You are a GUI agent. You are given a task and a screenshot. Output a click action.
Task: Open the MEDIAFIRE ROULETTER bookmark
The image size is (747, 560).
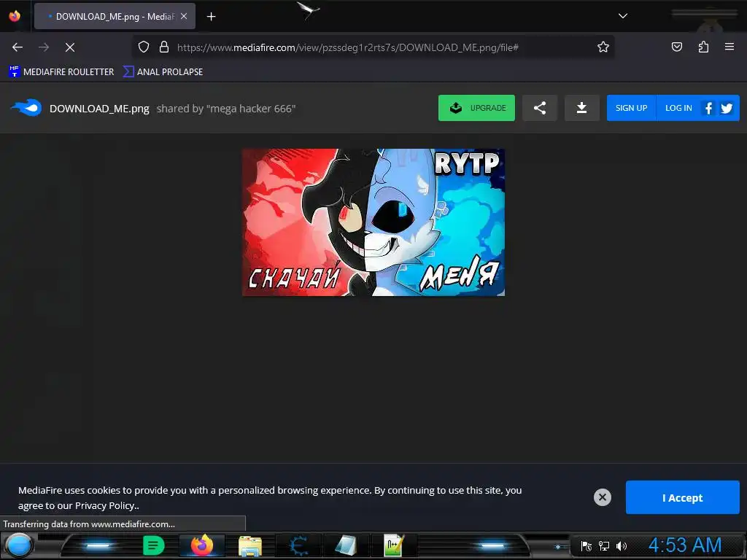coord(61,72)
